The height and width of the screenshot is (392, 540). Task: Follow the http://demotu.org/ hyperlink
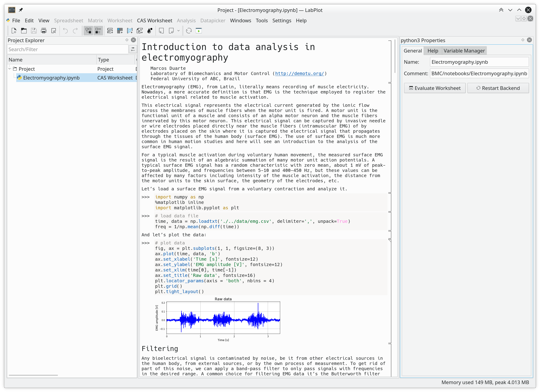point(300,73)
